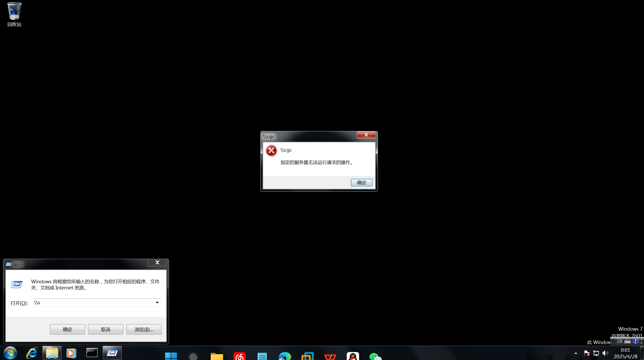Expand the Open field dropdown arrow
The height and width of the screenshot is (360, 644).
click(157, 303)
